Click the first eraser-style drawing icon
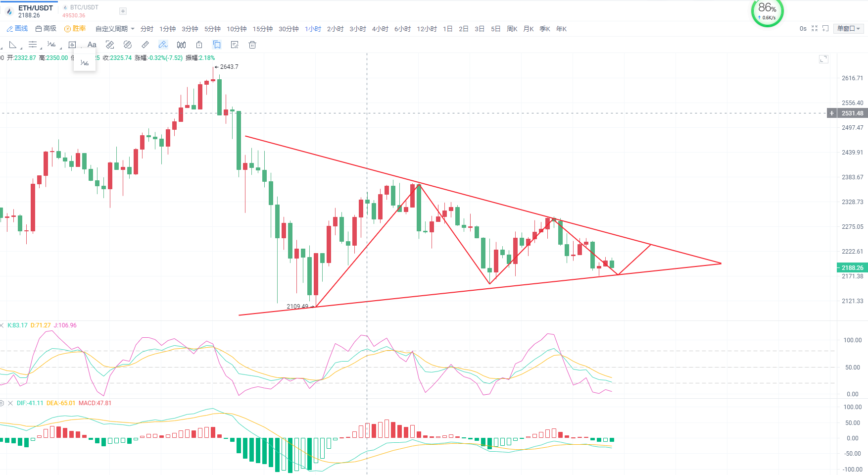Screen dimensions: 868x475 click(110, 45)
